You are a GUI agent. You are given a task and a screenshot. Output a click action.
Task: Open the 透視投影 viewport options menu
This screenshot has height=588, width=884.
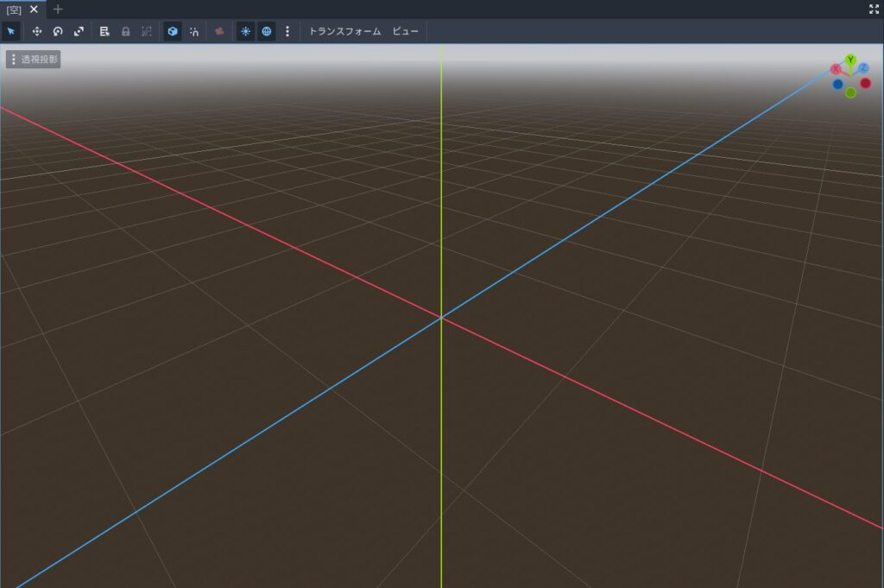(34, 60)
